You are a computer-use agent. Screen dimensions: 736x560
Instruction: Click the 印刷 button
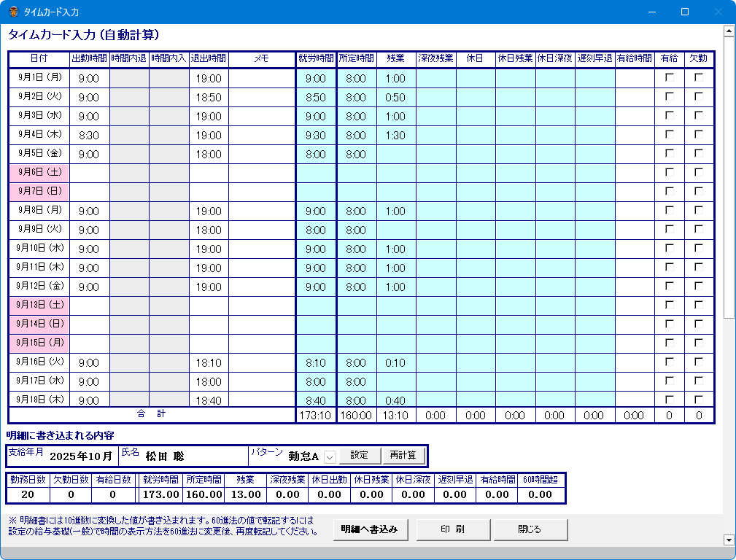(x=453, y=530)
